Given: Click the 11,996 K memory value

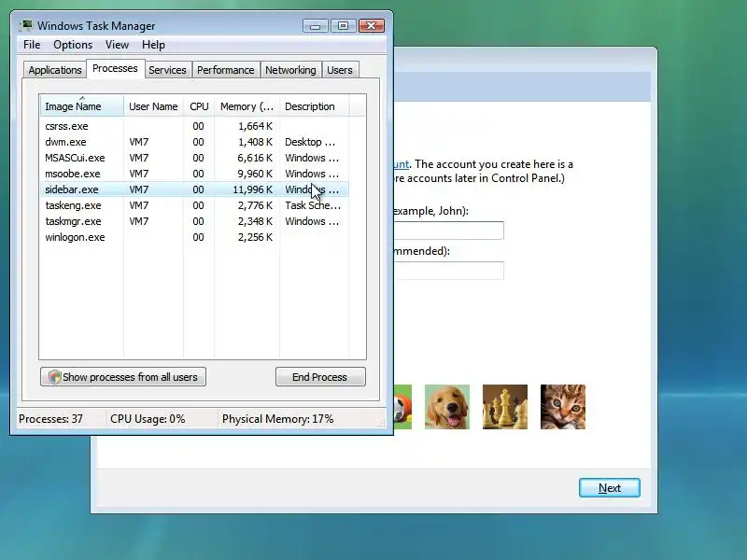Looking at the screenshot, I should pyautogui.click(x=252, y=189).
